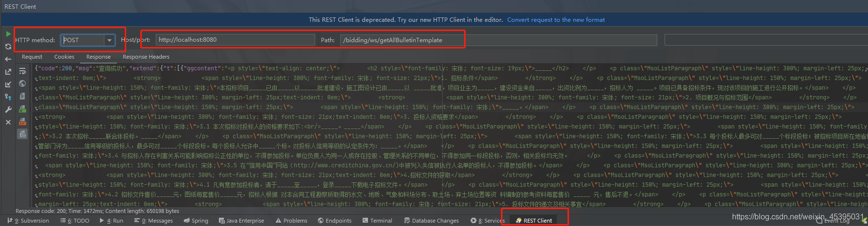The image size is (868, 226).
Task: Open the response in the editor with the file icon
Action: tap(22, 97)
